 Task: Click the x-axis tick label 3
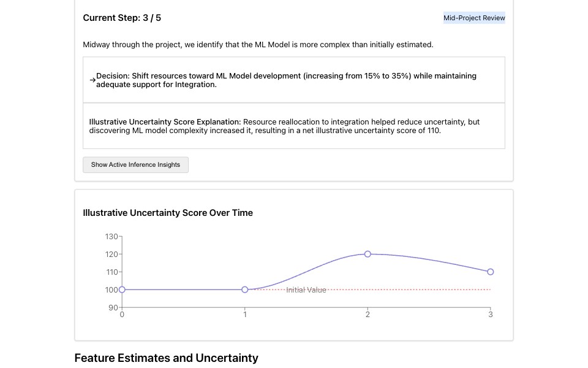point(491,314)
